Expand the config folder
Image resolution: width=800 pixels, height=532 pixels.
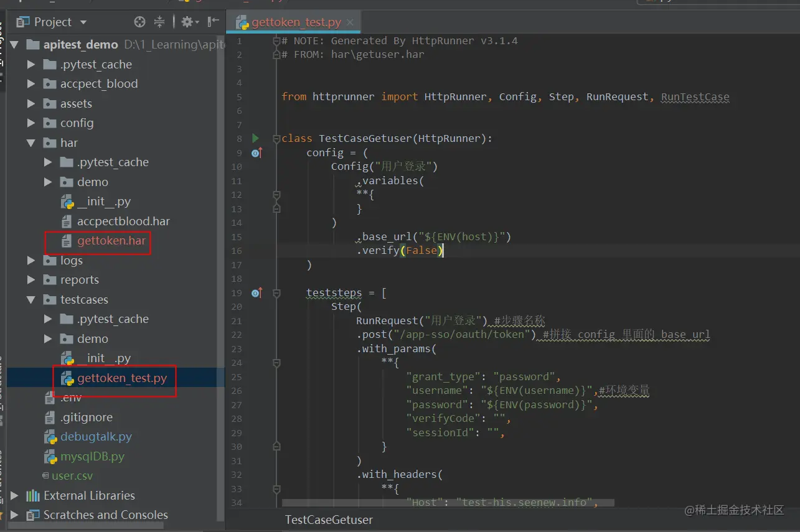(31, 123)
